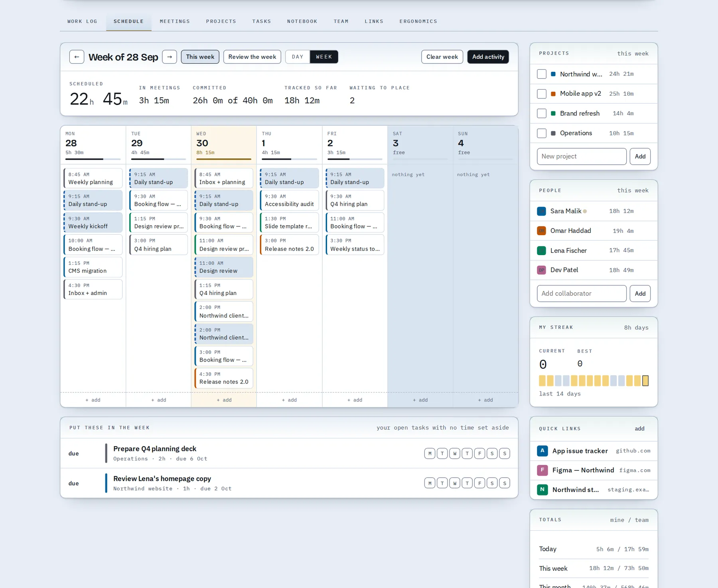Click the Figma — Northwind link icon
The height and width of the screenshot is (588, 718).
[x=542, y=470]
